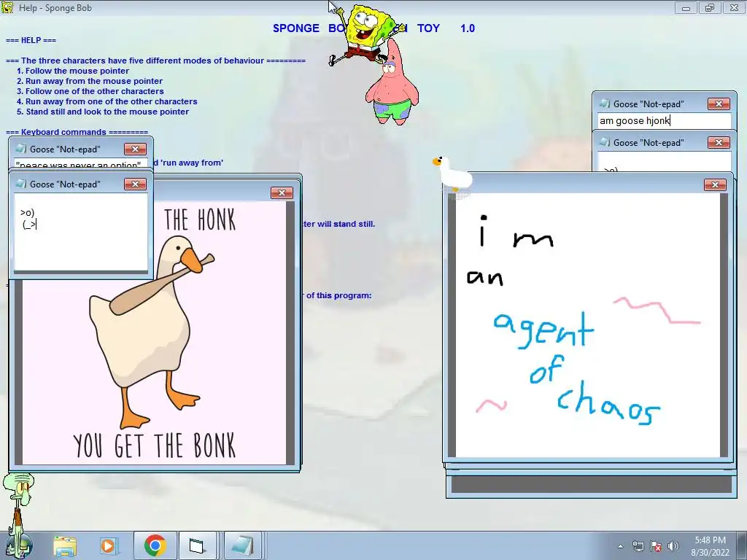
Task: Click the Sponge Bob icon in the title bar
Action: click(x=7, y=7)
